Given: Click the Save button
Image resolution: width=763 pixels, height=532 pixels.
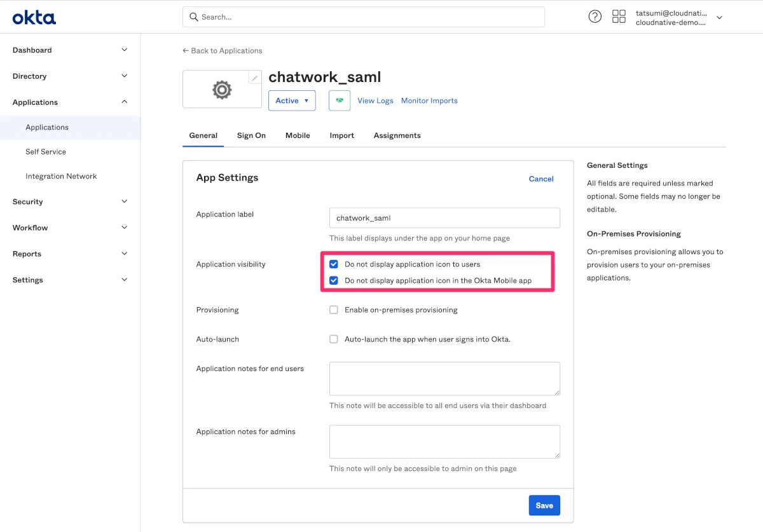Looking at the screenshot, I should point(544,505).
